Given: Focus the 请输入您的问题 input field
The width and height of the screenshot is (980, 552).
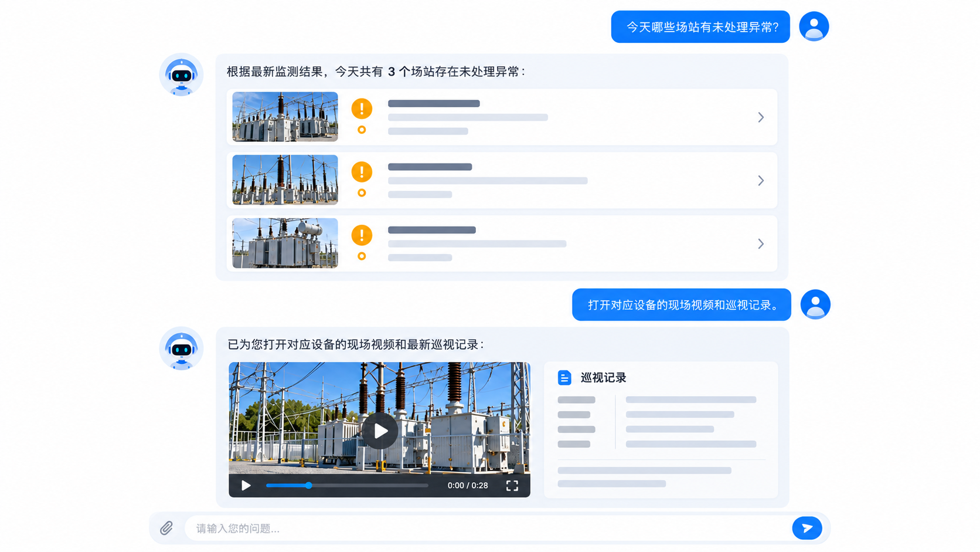Looking at the screenshot, I should [488, 528].
